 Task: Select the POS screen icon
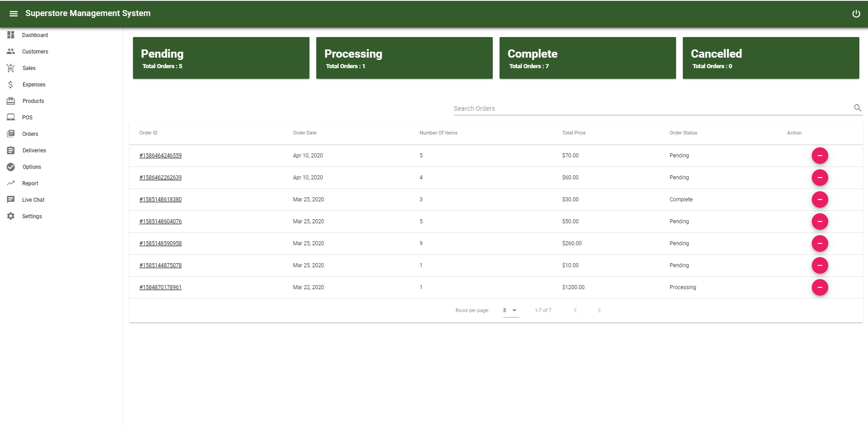click(11, 117)
